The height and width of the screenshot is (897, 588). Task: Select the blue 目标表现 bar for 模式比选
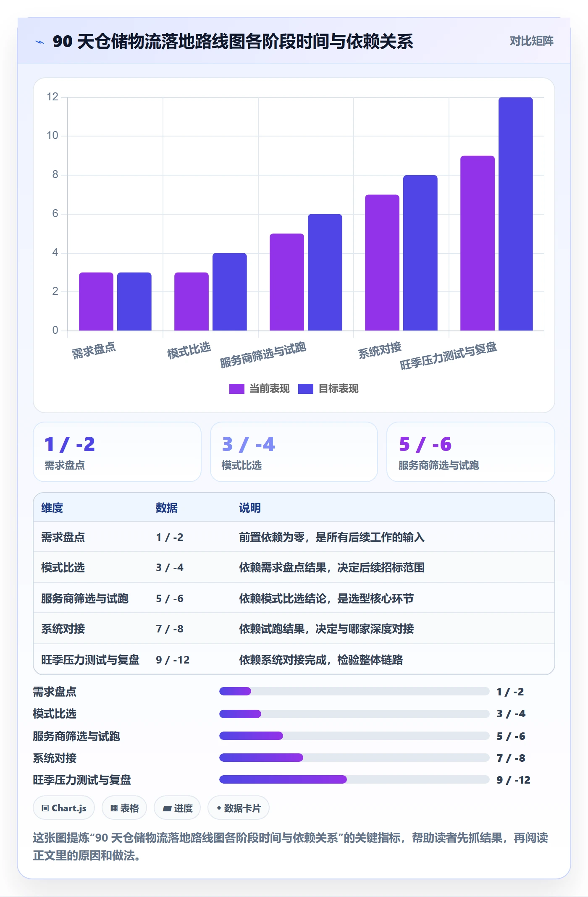230,292
